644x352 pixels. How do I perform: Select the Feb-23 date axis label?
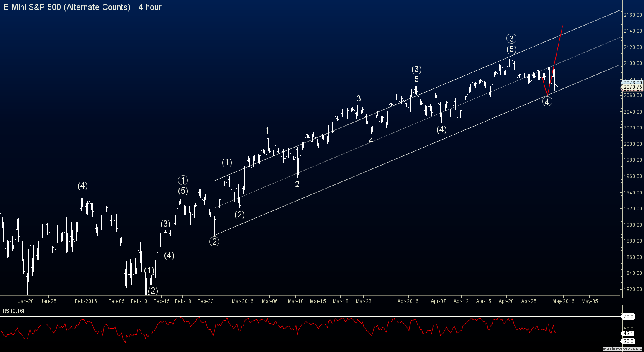click(205, 301)
